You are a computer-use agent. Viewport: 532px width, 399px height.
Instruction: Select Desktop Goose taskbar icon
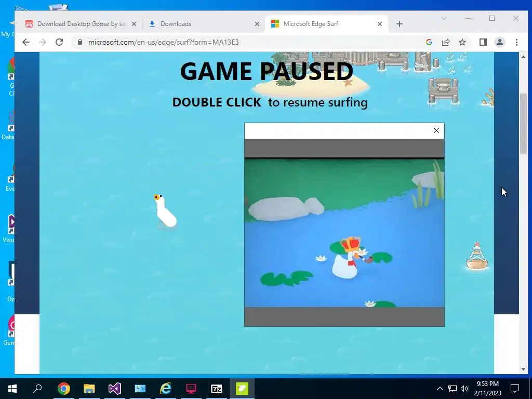tap(242, 389)
